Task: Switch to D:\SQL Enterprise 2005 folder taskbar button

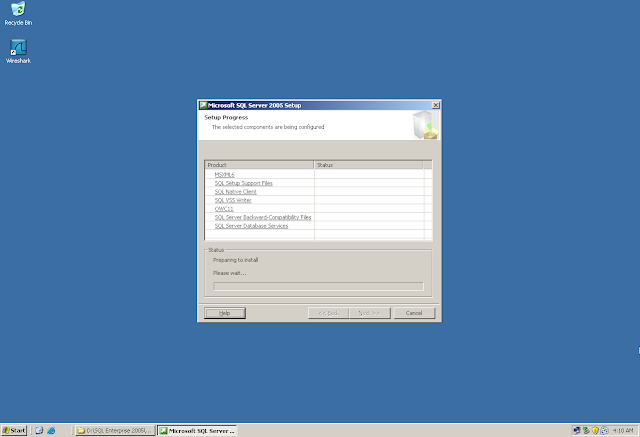Action: click(x=115, y=430)
